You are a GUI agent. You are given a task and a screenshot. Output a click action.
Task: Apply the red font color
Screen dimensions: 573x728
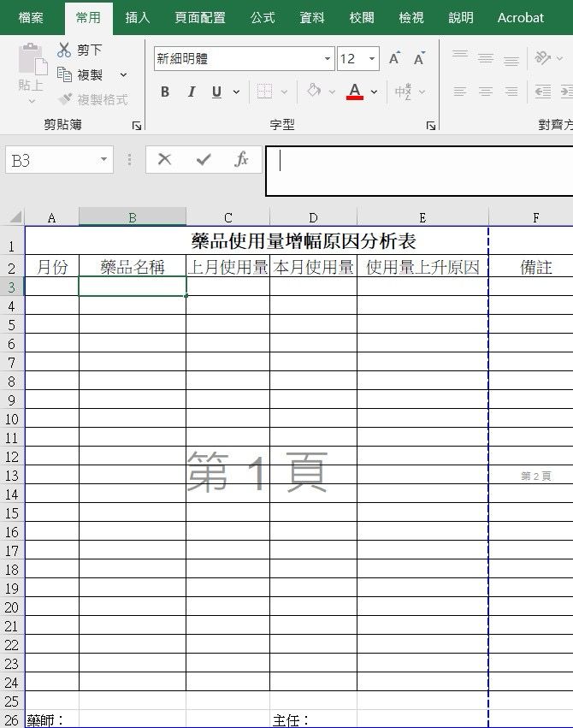[x=355, y=92]
